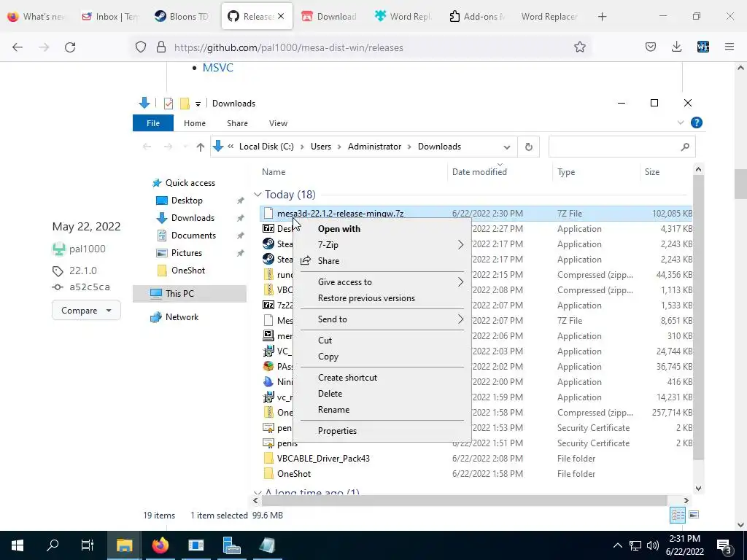Collapse the Today (18) group
This screenshot has width=747, height=560.
point(258,195)
